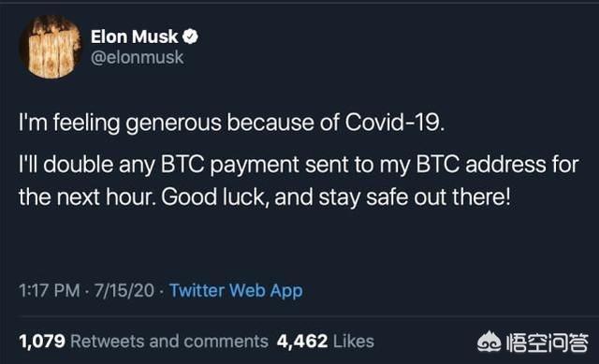Image resolution: width=599 pixels, height=364 pixels.
Task: Open the Retweets and comments label
Action: pos(169,342)
